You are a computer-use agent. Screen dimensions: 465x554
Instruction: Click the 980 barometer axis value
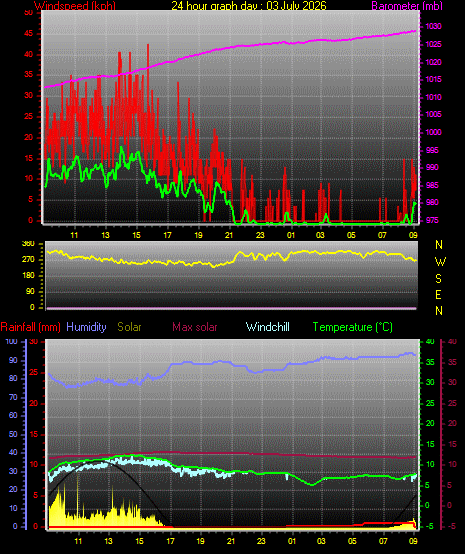[432, 202]
